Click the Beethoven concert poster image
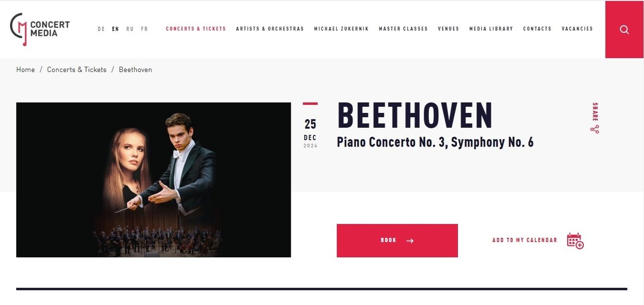 (x=153, y=180)
